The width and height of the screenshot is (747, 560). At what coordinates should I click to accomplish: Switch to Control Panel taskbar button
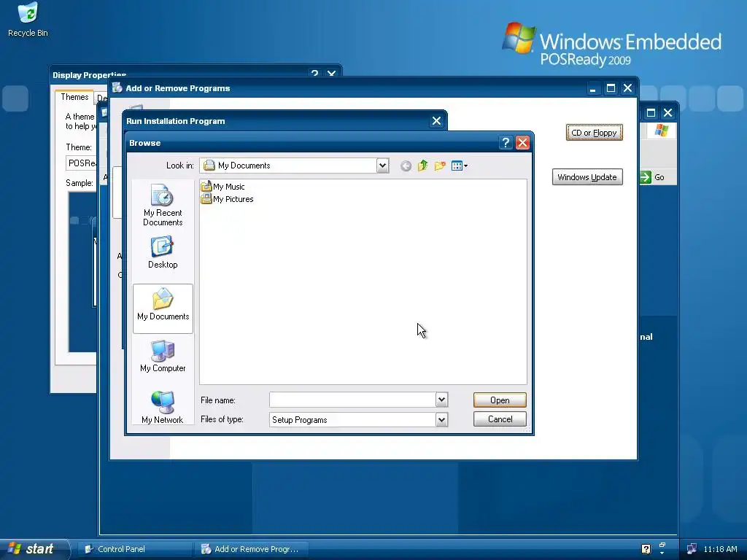tap(134, 549)
